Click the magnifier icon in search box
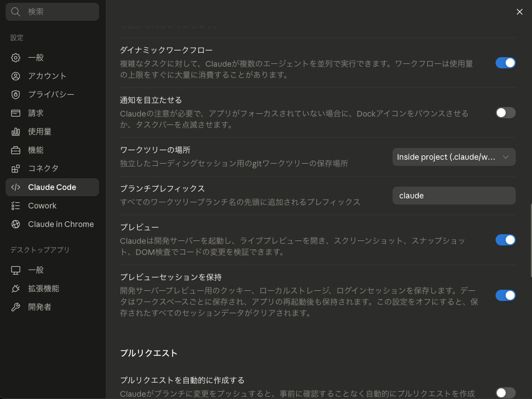Viewport: 532px width, 399px height. click(16, 12)
